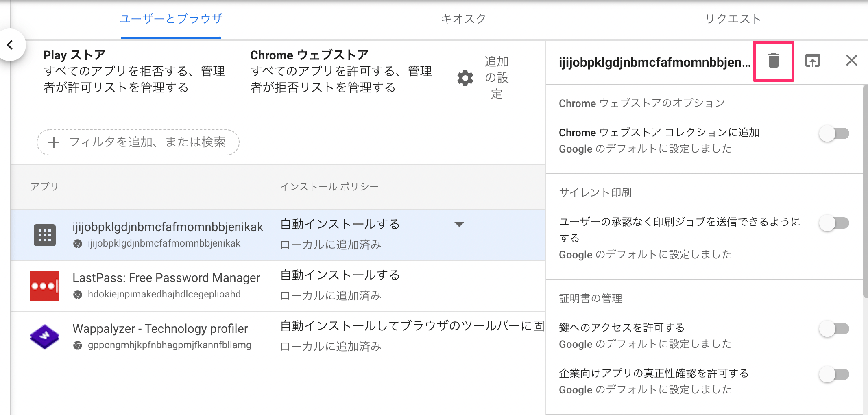Viewport: 868px width, 415px height.
Task: Click the side panel app ID title
Action: tap(654, 62)
